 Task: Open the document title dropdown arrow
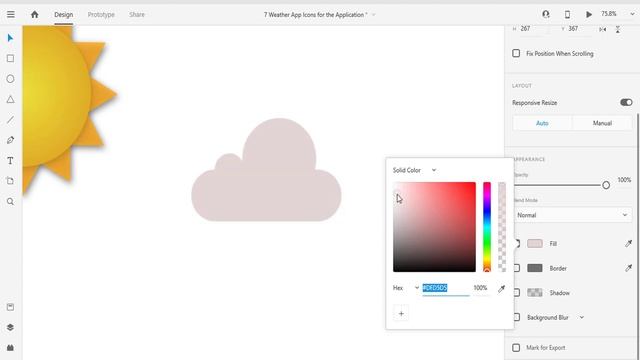pyautogui.click(x=373, y=15)
